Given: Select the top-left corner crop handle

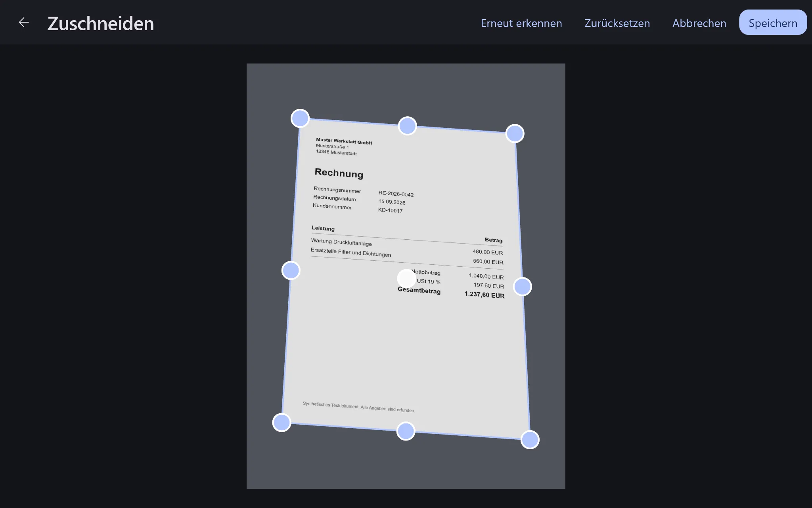Looking at the screenshot, I should (300, 118).
